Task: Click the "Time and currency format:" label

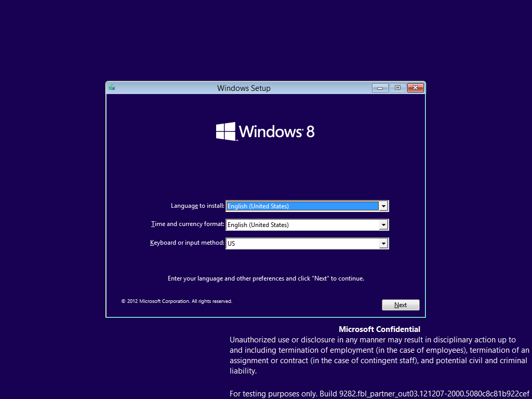Action: click(188, 224)
